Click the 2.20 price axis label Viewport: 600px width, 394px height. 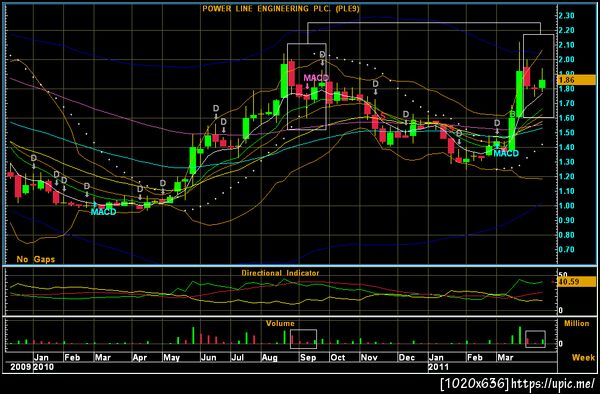click(x=566, y=30)
